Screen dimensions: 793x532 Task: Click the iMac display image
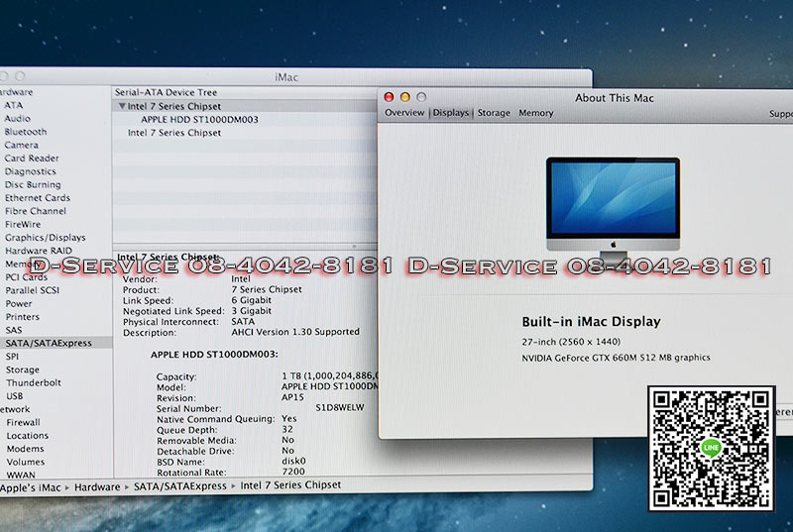click(613, 209)
